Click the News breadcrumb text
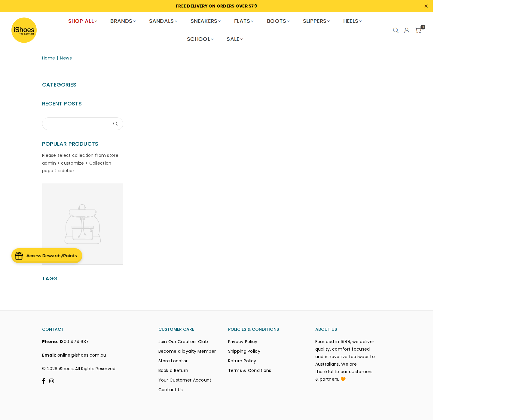The image size is (529, 420). 66,58
